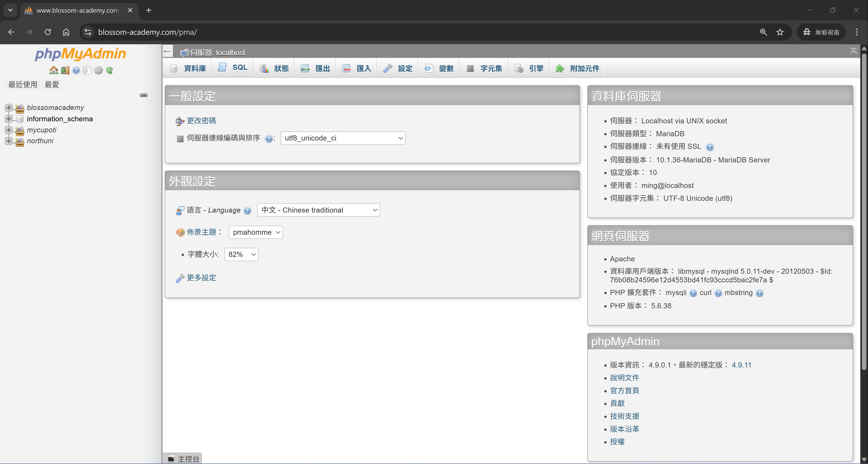This screenshot has height=464, width=868.
Task: Click the 伺服器: localhost breadcrumb
Action: [218, 53]
